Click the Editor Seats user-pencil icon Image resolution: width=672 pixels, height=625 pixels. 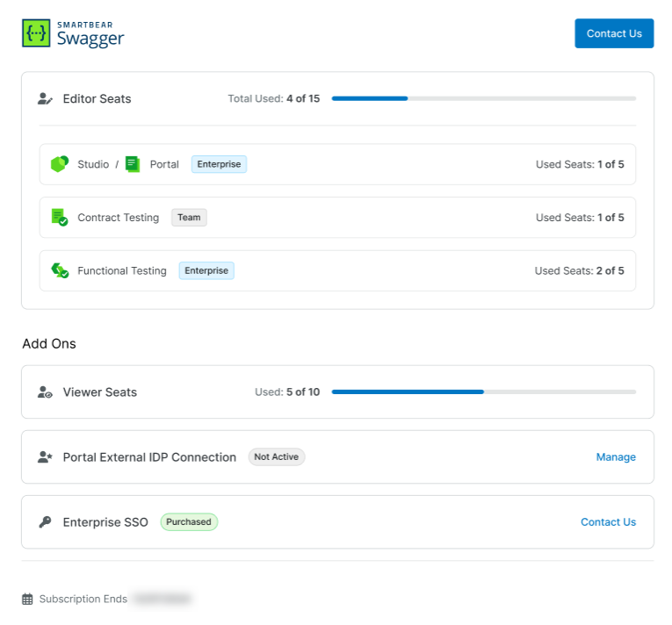point(45,99)
